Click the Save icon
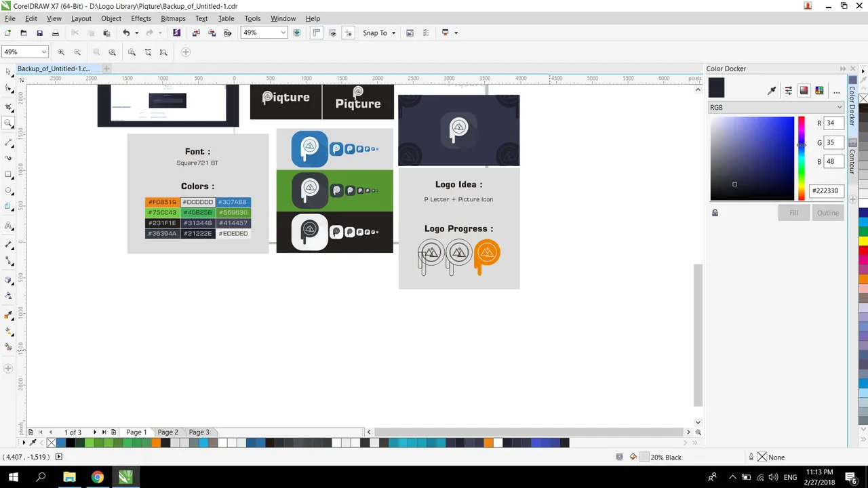This screenshot has width=868, height=488. point(40,33)
